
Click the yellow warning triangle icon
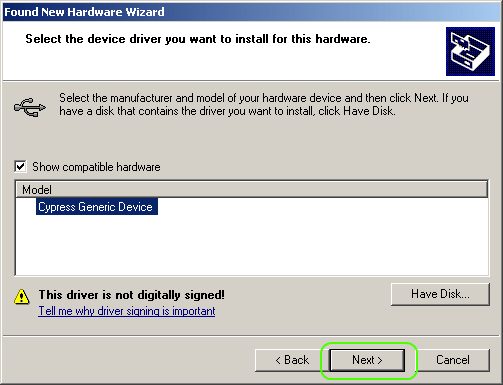[22, 296]
